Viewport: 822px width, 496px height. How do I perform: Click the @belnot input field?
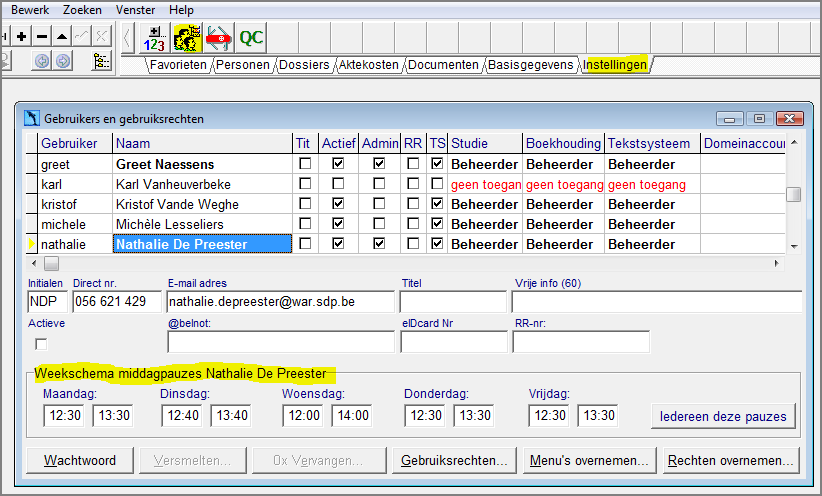click(x=280, y=342)
